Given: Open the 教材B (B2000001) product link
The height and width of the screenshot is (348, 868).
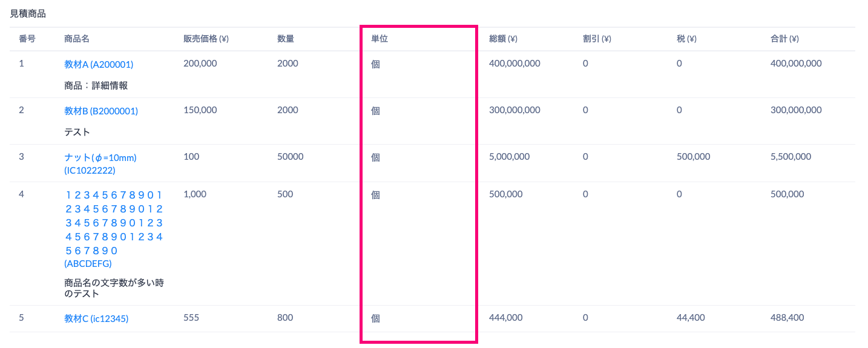Looking at the screenshot, I should [101, 111].
